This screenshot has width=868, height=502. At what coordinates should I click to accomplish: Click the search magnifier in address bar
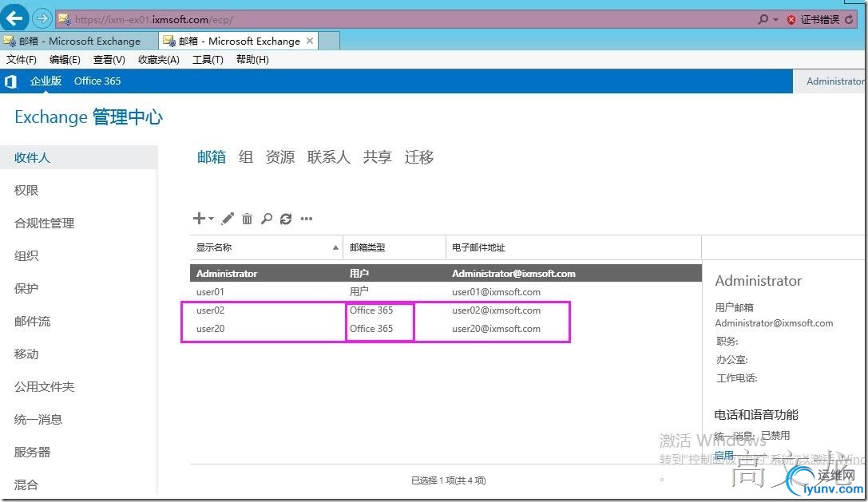coord(763,19)
